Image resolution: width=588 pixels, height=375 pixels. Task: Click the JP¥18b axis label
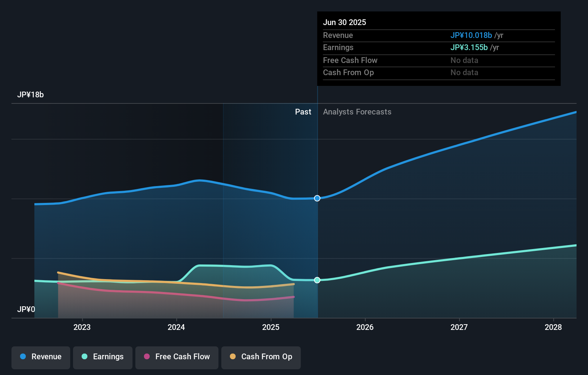31,95
